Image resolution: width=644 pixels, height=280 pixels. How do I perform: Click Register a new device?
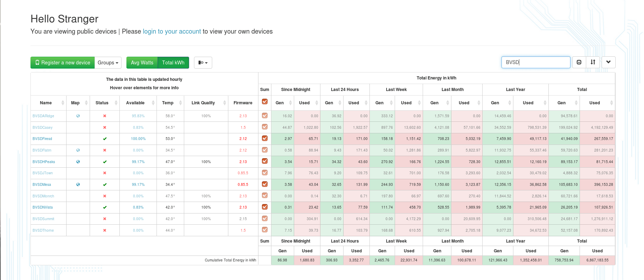point(63,63)
